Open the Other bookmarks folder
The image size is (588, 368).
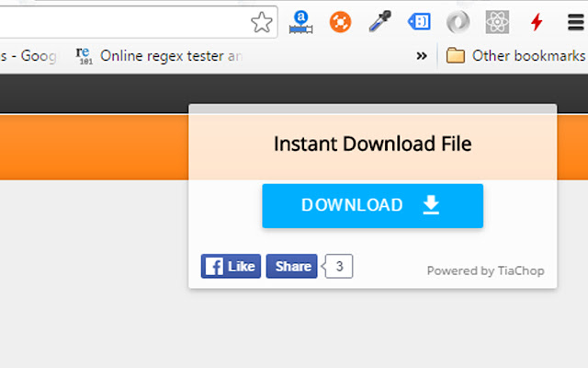[515, 55]
